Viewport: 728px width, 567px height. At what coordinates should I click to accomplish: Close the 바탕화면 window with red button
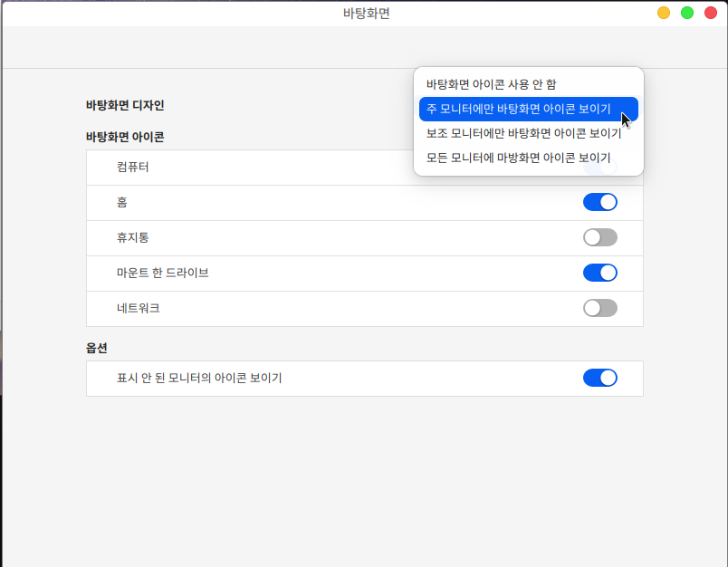711,13
